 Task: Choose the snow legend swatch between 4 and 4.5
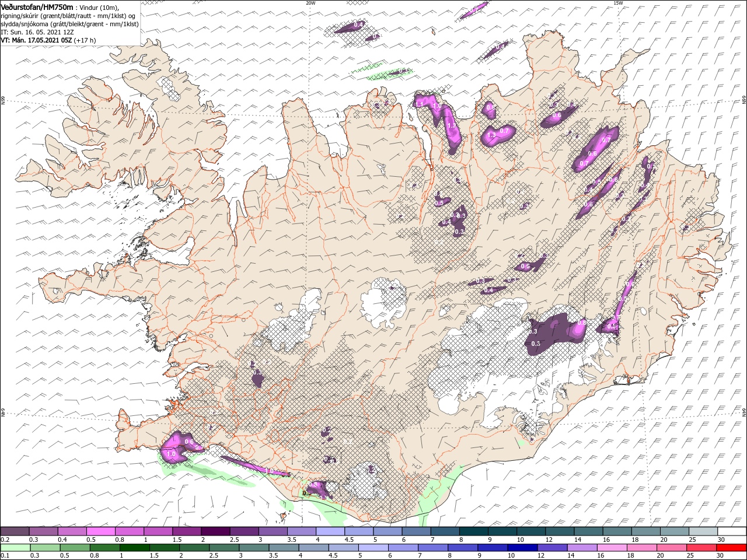(x=330, y=531)
